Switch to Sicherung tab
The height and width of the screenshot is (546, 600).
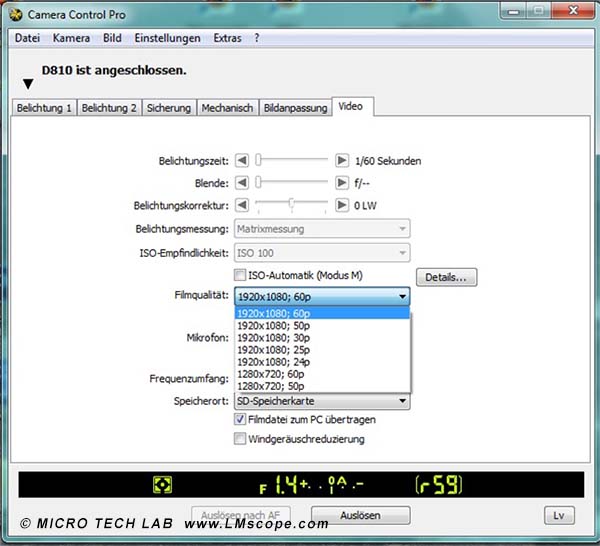coord(169,108)
